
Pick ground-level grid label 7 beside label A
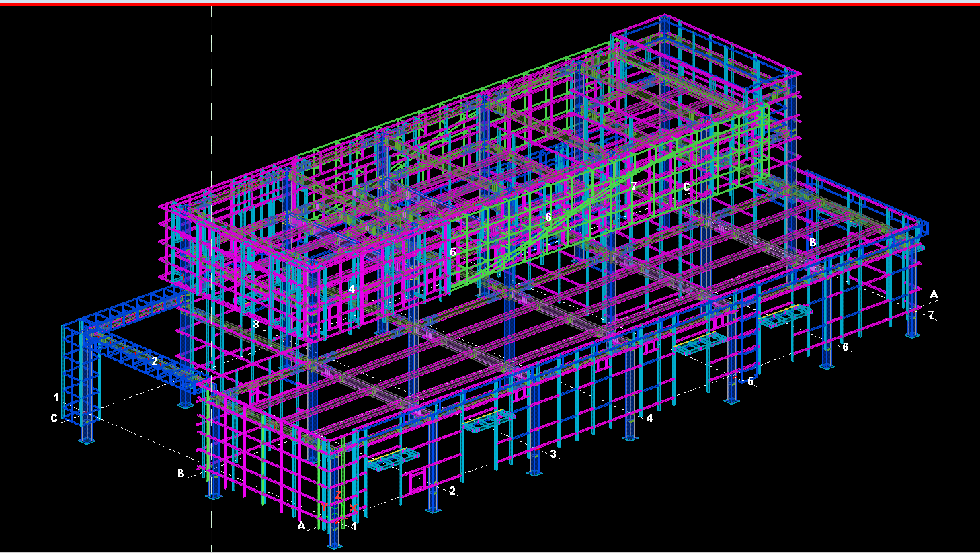click(x=931, y=315)
